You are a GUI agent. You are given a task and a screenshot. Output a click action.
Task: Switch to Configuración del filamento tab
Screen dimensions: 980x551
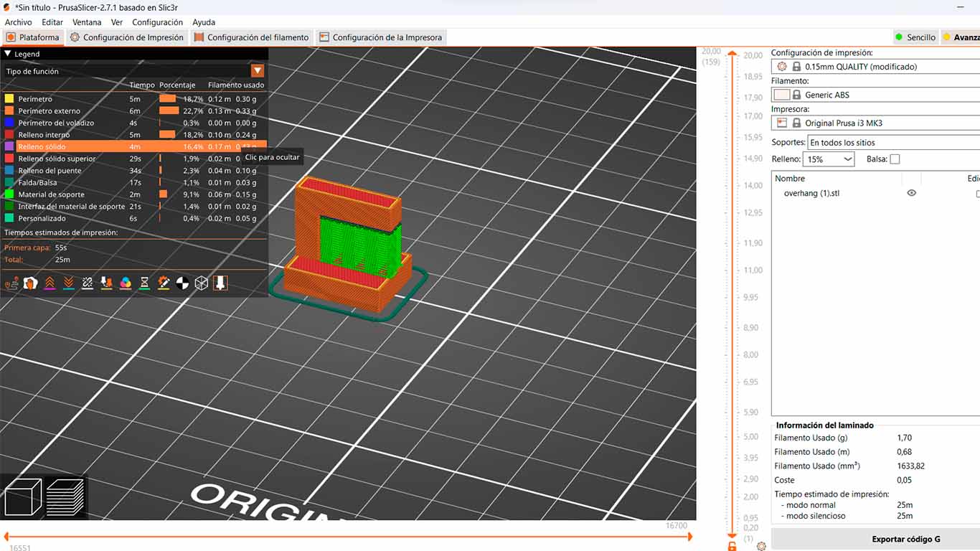tap(252, 37)
